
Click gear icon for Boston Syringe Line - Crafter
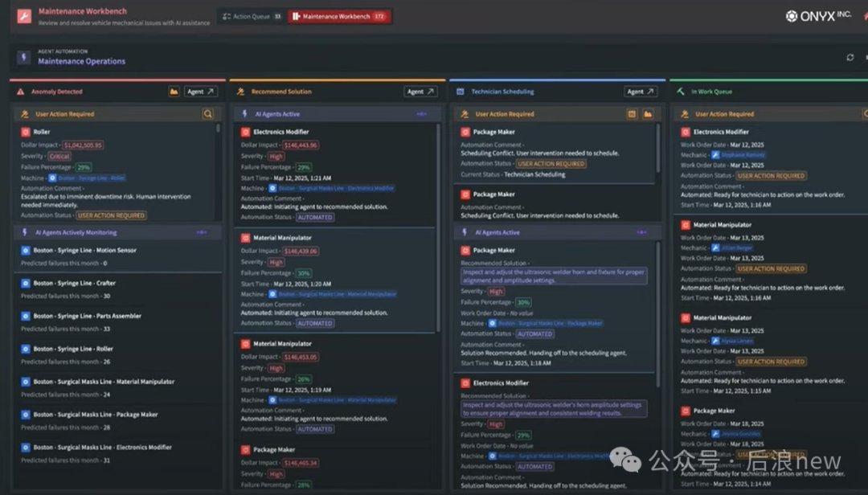[x=25, y=283]
